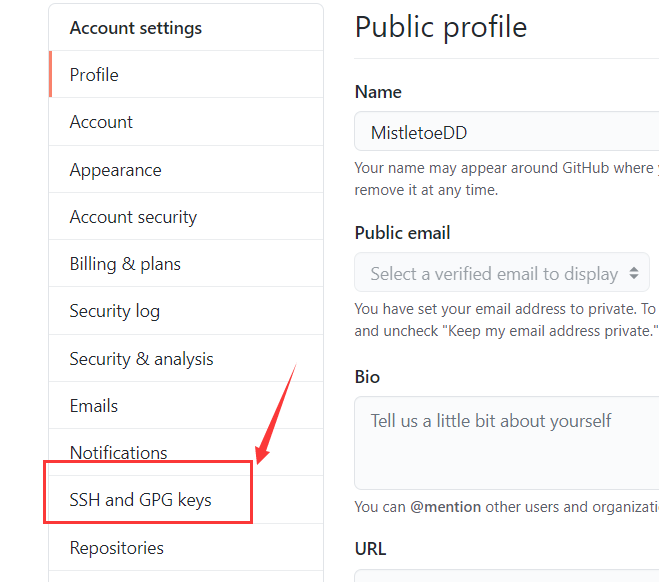Open Security & analysis settings
This screenshot has width=659, height=582.
(x=141, y=359)
